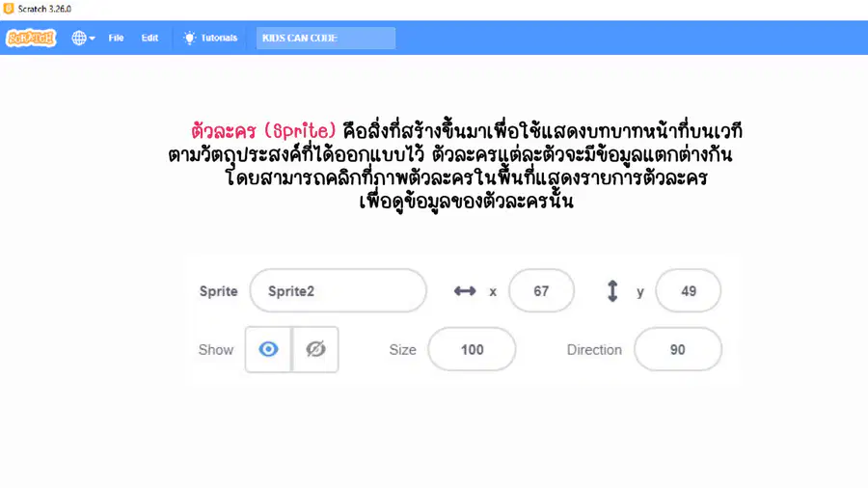The height and width of the screenshot is (488, 868).
Task: Expand the language dropdown arrow
Action: click(x=92, y=39)
